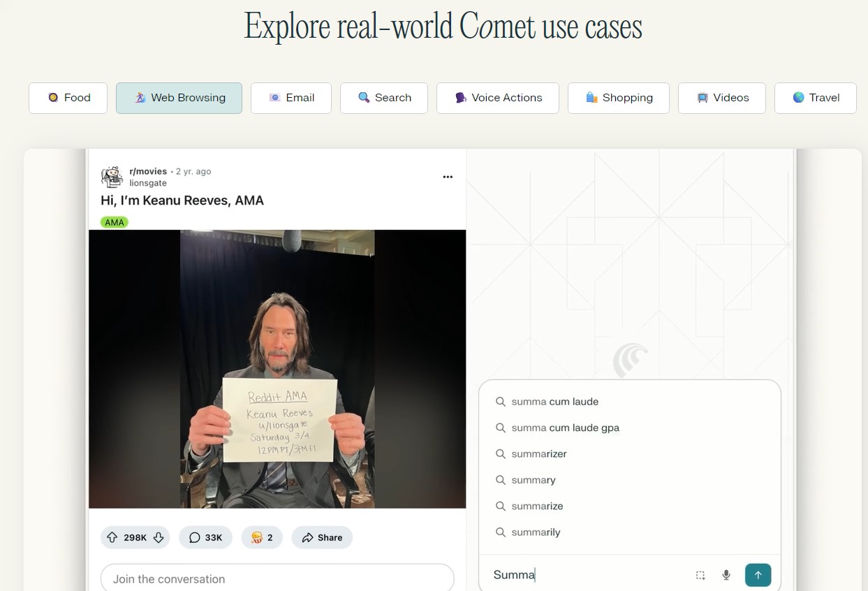This screenshot has width=868, height=591.
Task: Open the 33K comments button
Action: click(205, 537)
